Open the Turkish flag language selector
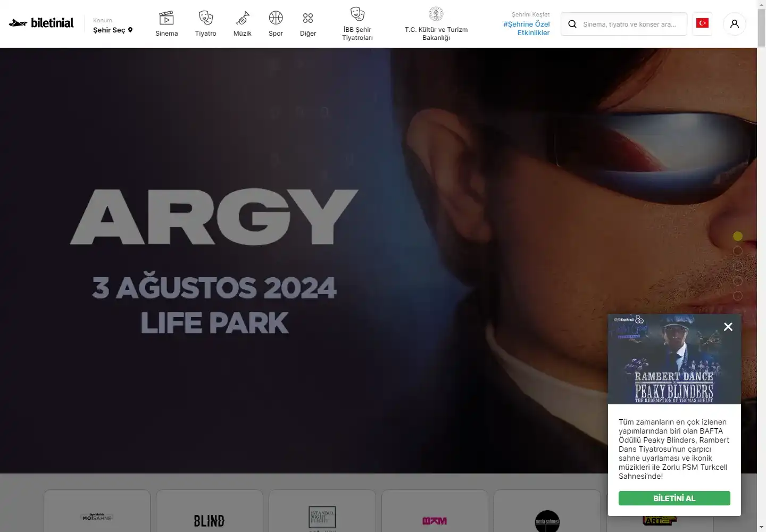The width and height of the screenshot is (766, 532). 703,24
